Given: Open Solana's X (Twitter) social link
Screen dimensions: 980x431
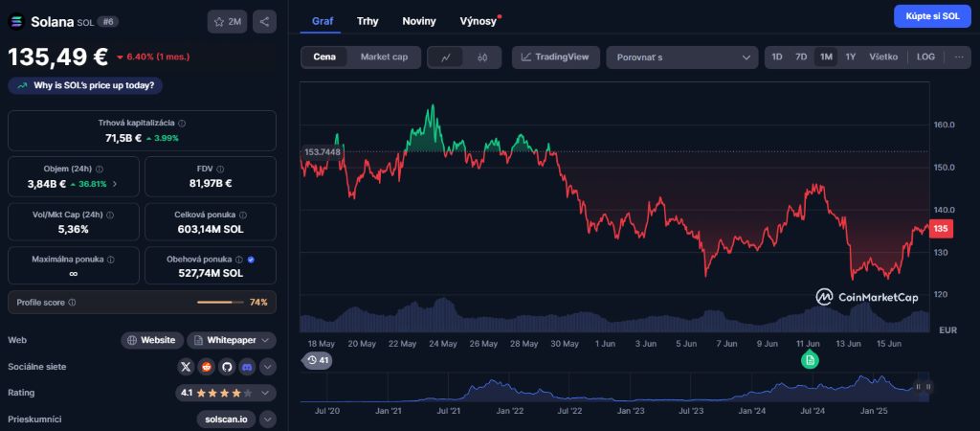Looking at the screenshot, I should [x=187, y=366].
